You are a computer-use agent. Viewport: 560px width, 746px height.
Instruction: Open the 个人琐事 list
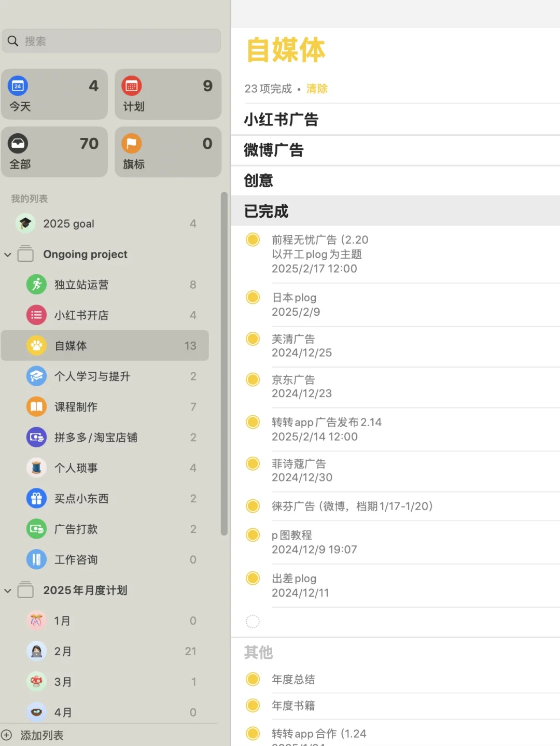coord(105,468)
